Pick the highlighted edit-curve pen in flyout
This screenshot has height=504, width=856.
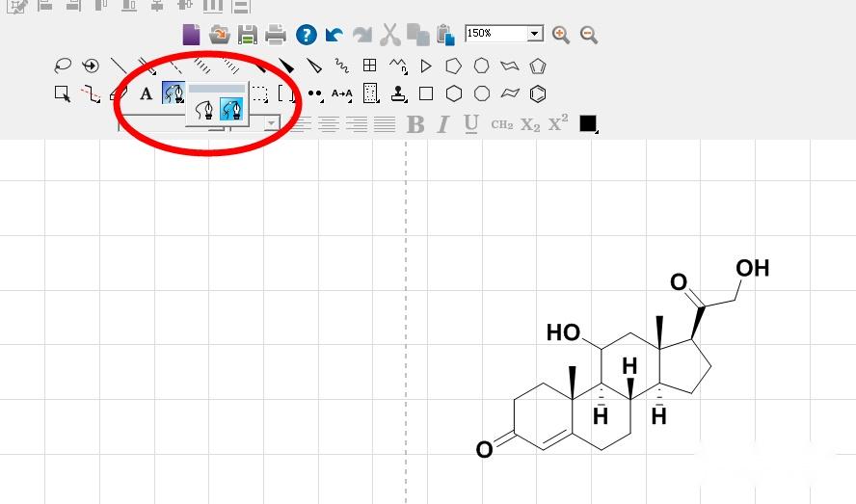pyautogui.click(x=231, y=109)
